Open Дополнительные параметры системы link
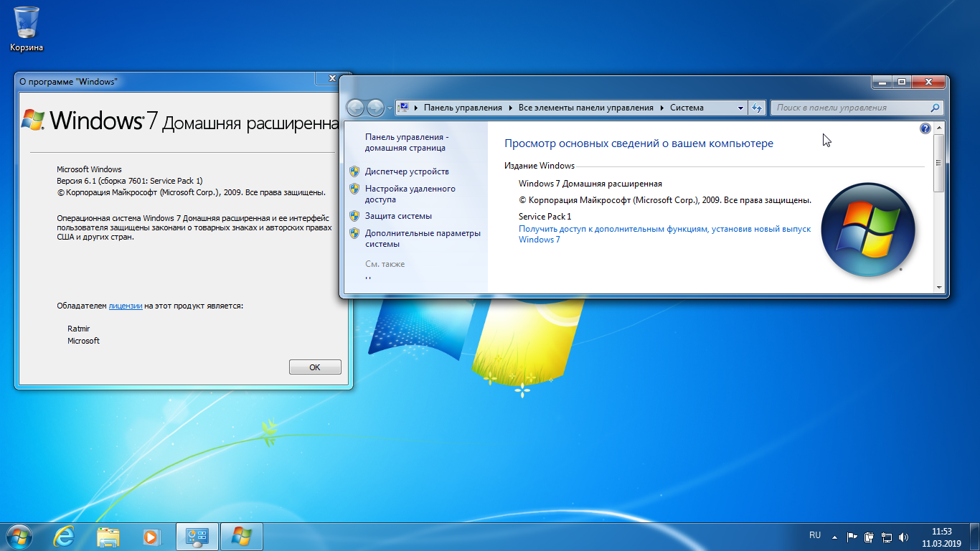980x551 pixels. coord(423,238)
